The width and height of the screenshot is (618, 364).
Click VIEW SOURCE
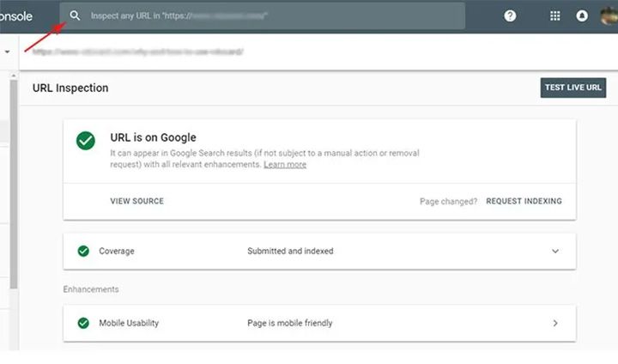coord(136,201)
